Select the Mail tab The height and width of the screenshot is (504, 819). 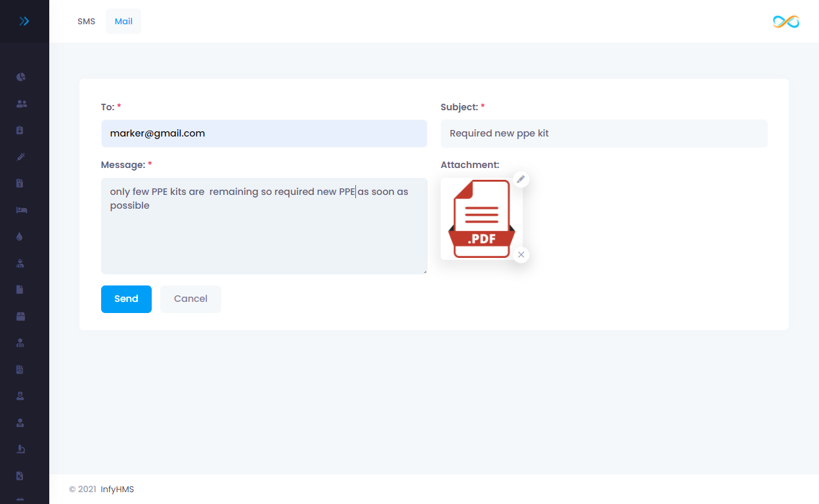[x=123, y=22]
